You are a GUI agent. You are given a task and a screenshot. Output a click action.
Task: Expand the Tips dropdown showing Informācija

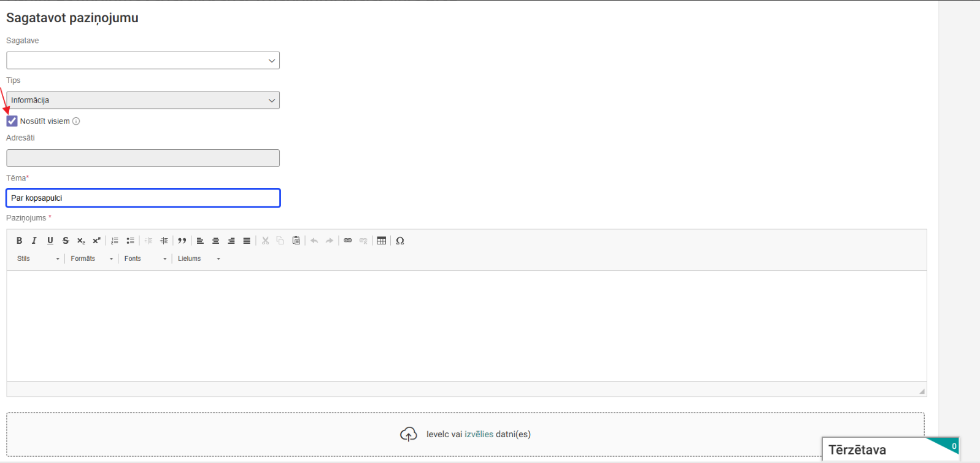(x=143, y=100)
